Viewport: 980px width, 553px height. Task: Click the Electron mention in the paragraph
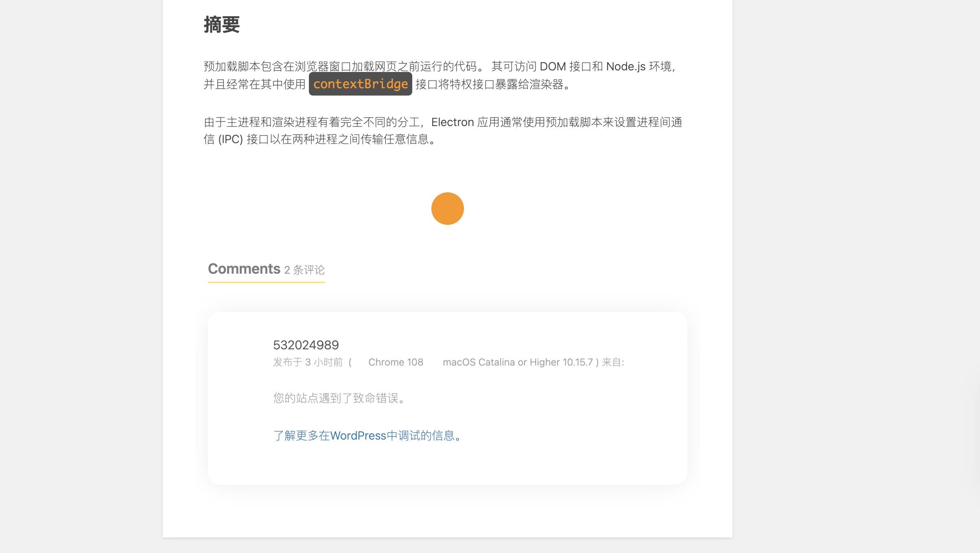click(453, 122)
